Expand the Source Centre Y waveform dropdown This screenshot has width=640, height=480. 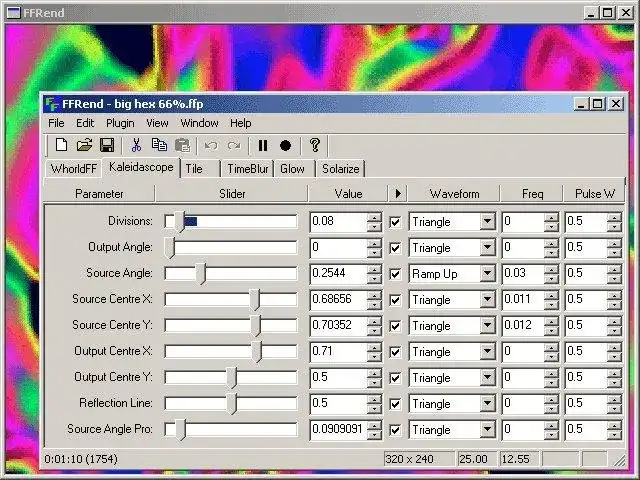point(487,326)
